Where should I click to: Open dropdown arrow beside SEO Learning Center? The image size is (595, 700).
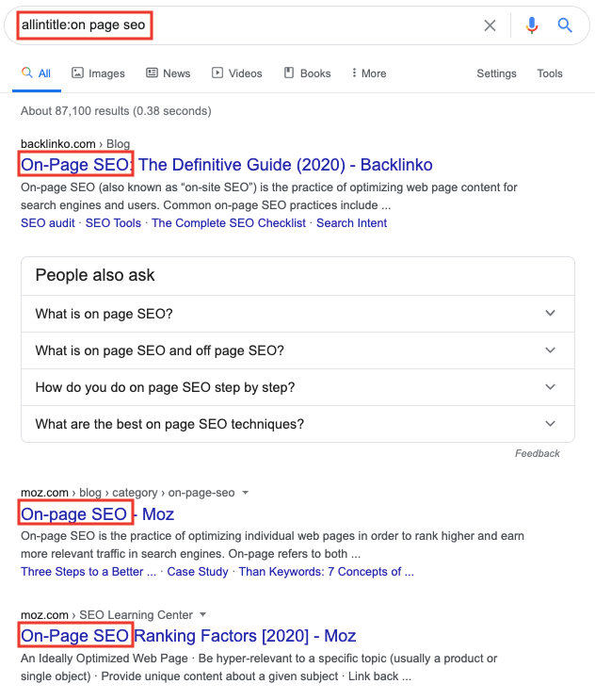point(202,614)
